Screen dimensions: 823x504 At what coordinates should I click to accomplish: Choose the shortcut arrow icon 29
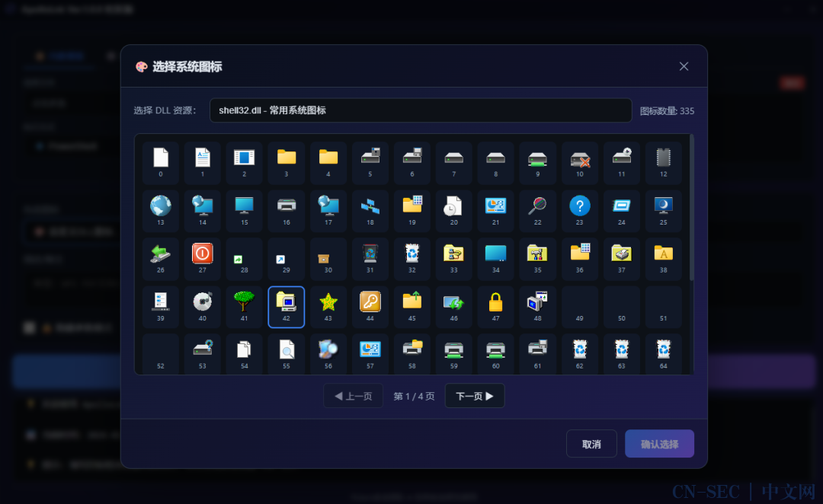click(286, 259)
